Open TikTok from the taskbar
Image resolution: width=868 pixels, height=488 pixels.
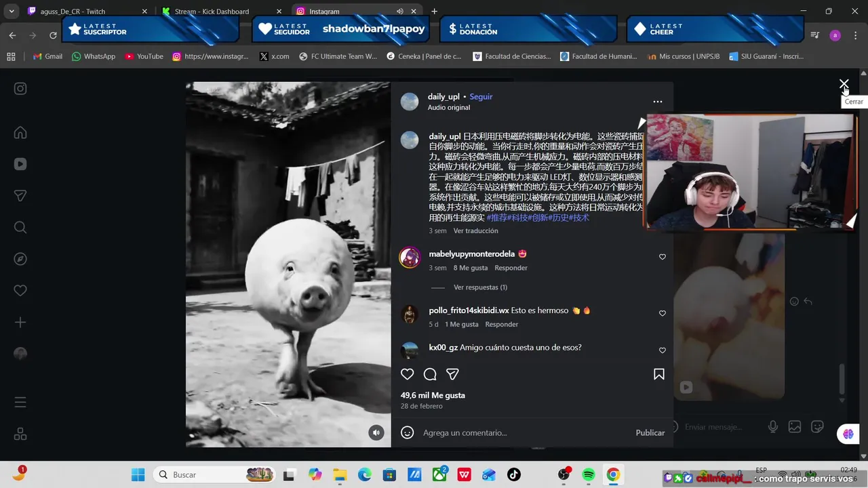514,475
